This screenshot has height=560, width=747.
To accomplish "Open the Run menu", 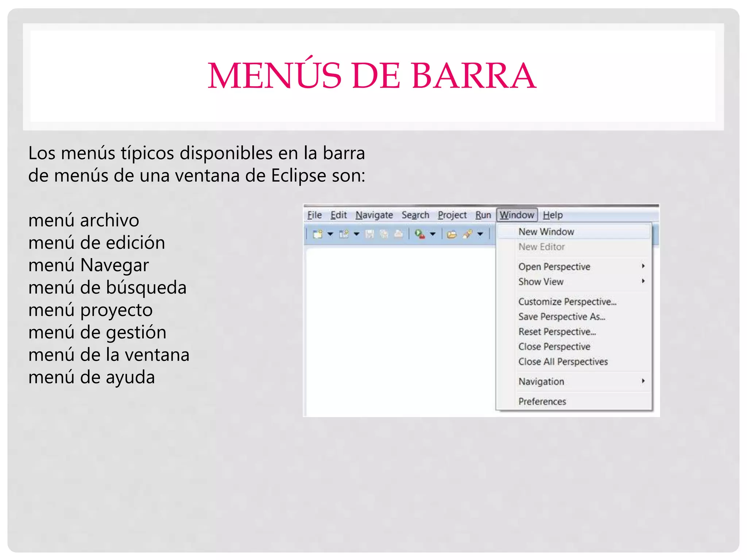I will tap(483, 215).
